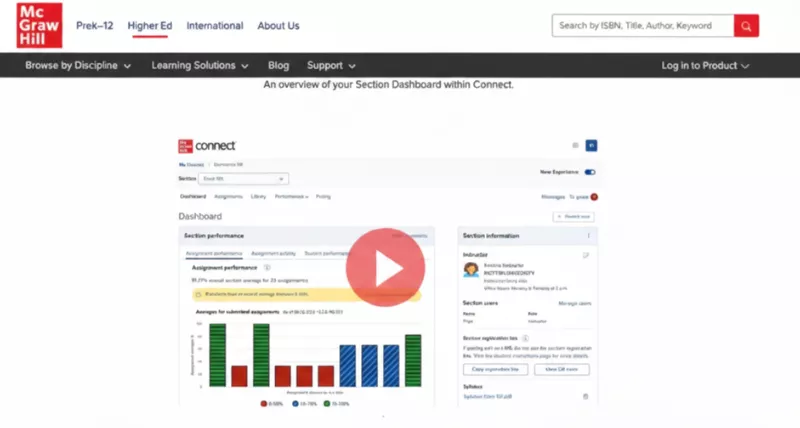Visit the About Us page
This screenshot has width=800, height=428.
278,26
